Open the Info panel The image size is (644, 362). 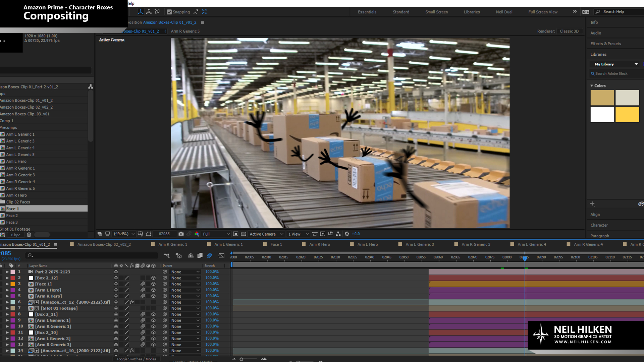click(594, 22)
